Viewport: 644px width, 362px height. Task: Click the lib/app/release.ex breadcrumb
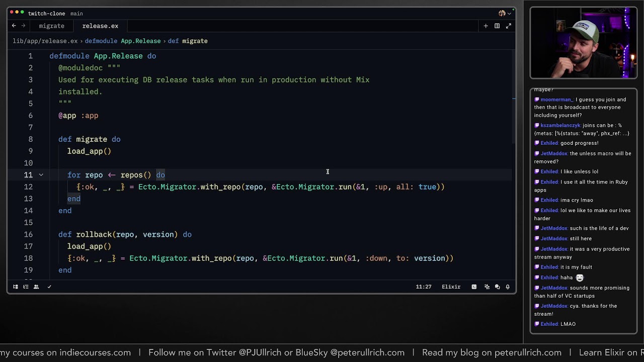tap(45, 41)
